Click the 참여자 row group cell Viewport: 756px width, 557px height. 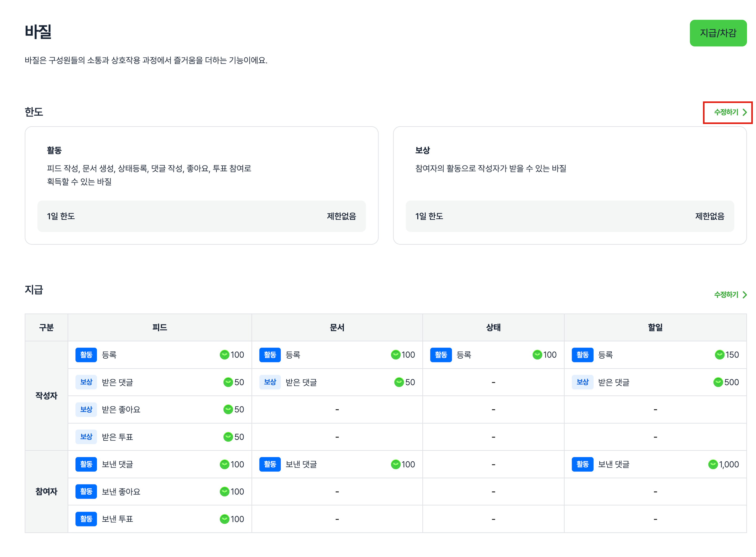pos(46,491)
